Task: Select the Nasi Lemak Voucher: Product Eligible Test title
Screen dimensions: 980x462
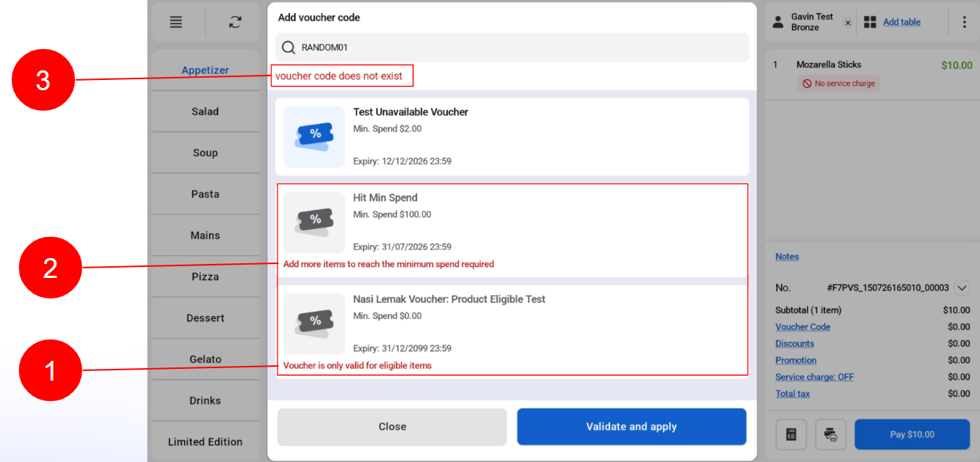Action: click(x=449, y=299)
